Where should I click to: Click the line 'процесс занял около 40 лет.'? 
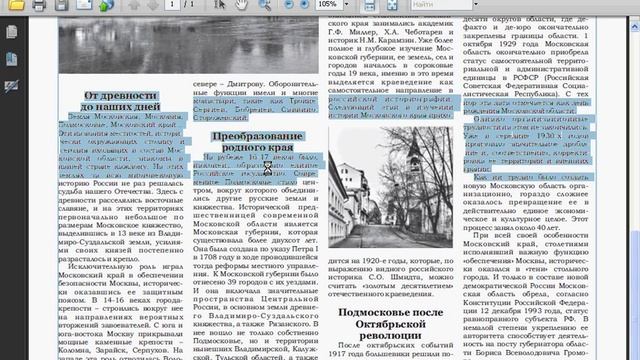coord(511,227)
